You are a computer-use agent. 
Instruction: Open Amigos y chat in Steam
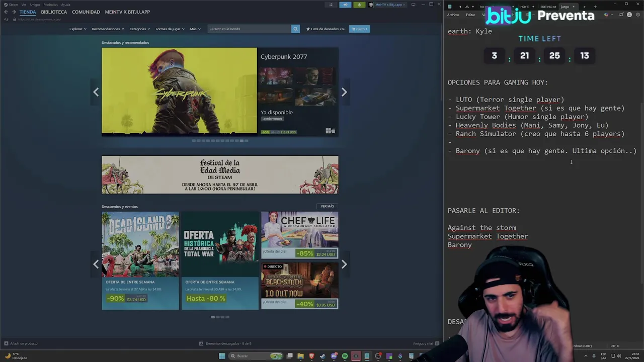425,343
